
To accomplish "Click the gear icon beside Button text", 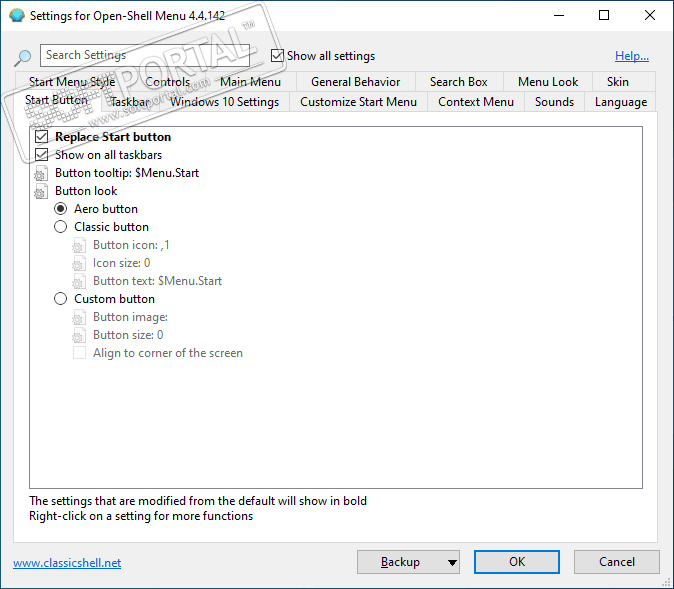I will click(x=79, y=281).
